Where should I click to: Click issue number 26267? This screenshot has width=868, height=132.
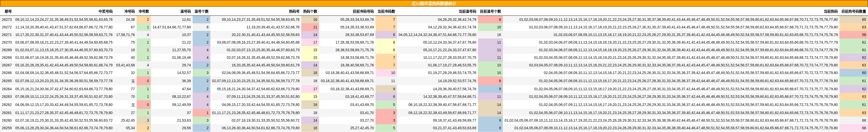tap(7, 65)
